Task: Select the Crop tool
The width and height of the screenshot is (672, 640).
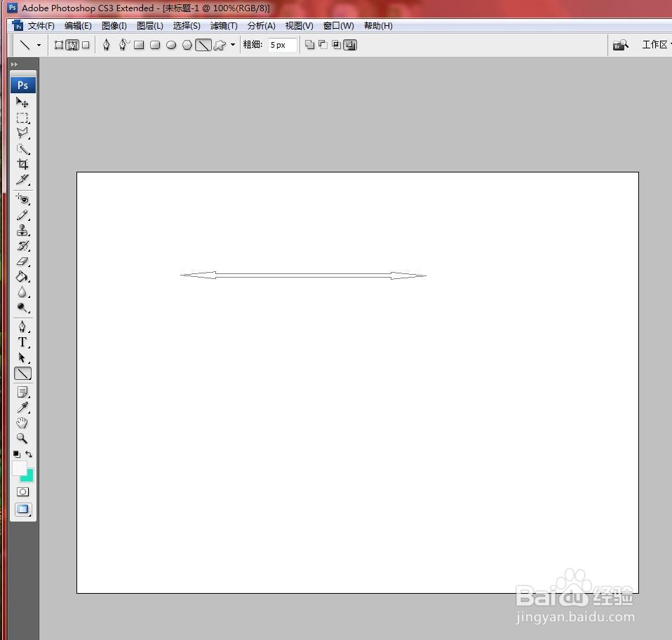Action: [x=22, y=164]
